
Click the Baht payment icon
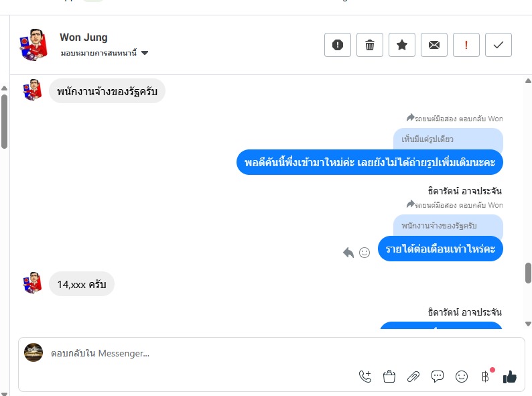pyautogui.click(x=486, y=377)
